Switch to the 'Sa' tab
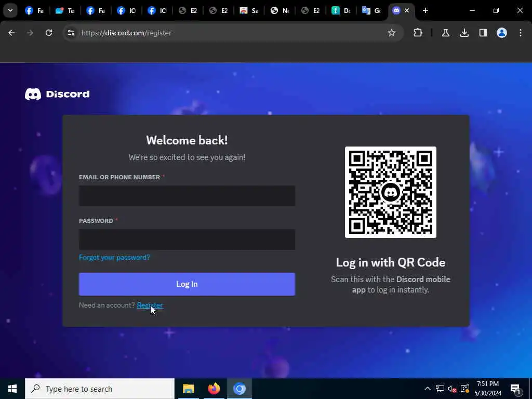The width and height of the screenshot is (532, 399). [x=249, y=11]
